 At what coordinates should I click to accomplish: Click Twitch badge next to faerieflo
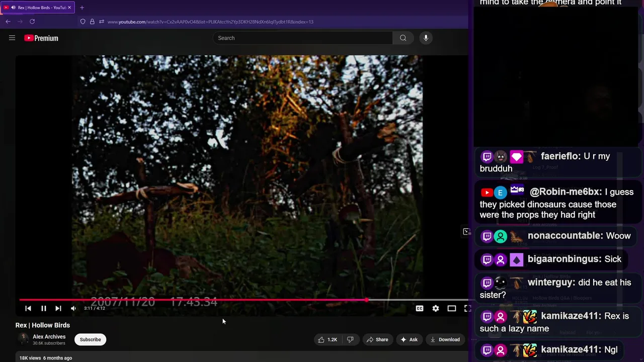[487, 157]
